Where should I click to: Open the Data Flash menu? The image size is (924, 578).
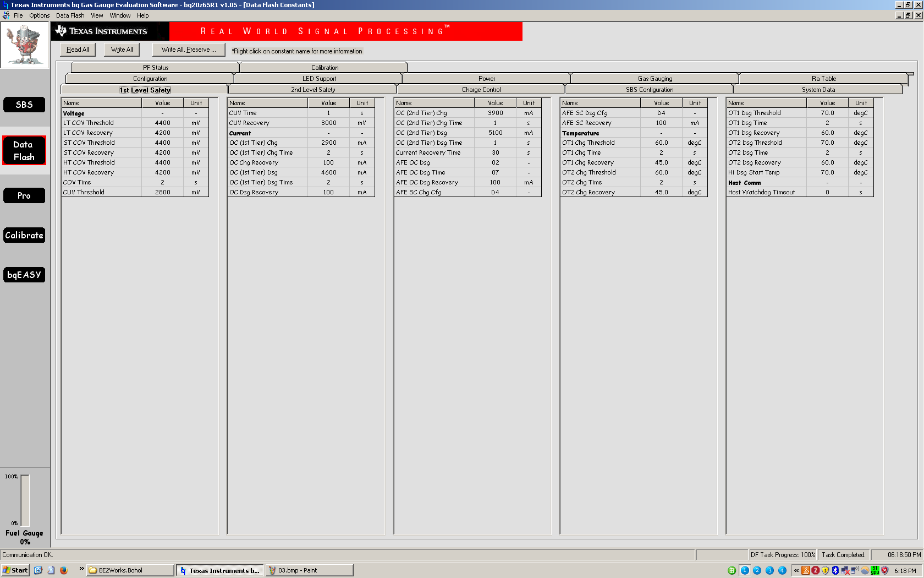click(70, 15)
